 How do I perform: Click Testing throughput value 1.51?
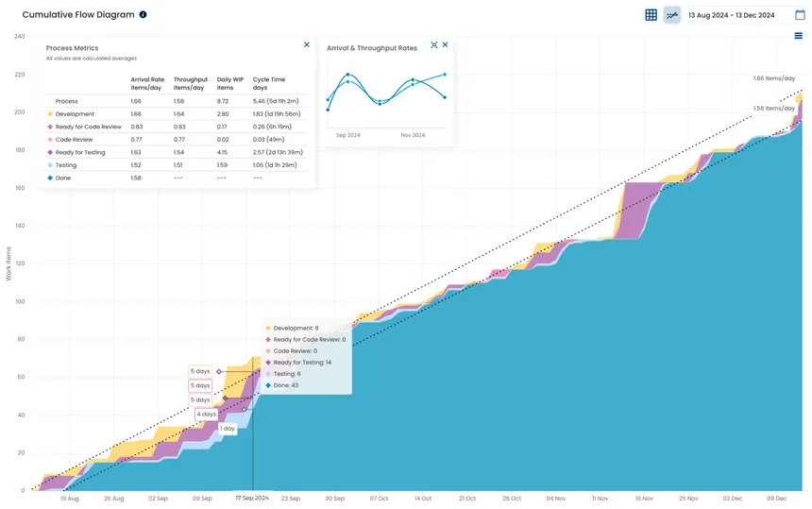pos(178,165)
